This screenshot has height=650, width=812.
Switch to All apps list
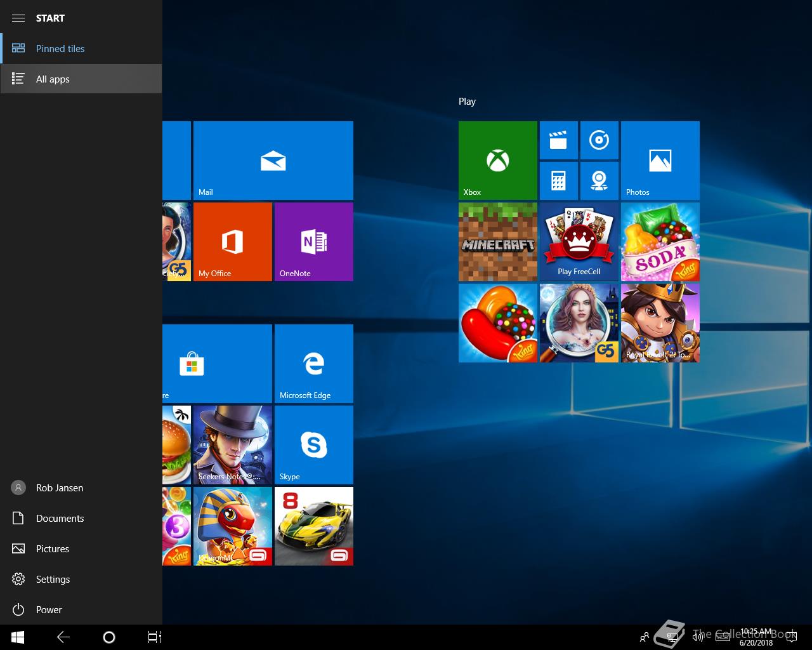point(81,79)
